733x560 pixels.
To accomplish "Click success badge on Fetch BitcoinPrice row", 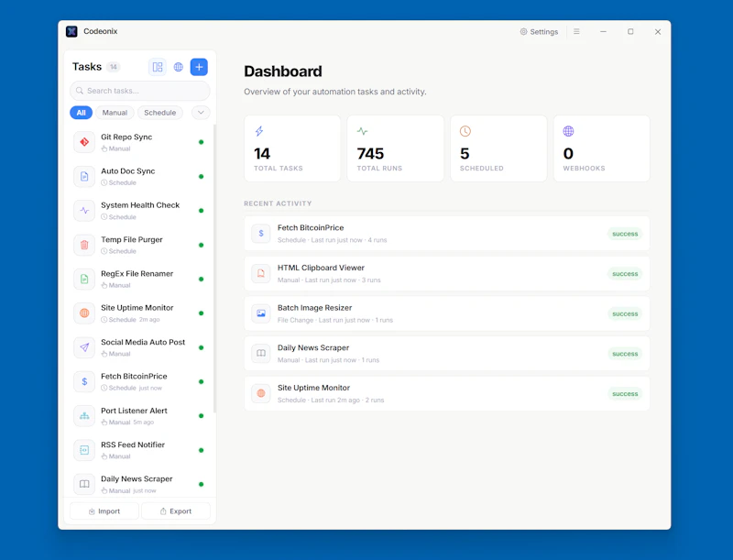I will pos(625,234).
